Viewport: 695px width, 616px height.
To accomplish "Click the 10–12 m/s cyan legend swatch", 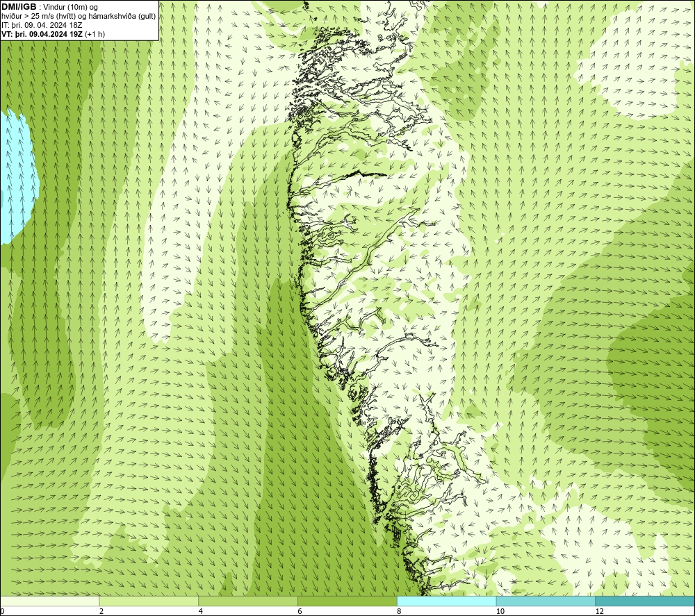I will (546, 601).
